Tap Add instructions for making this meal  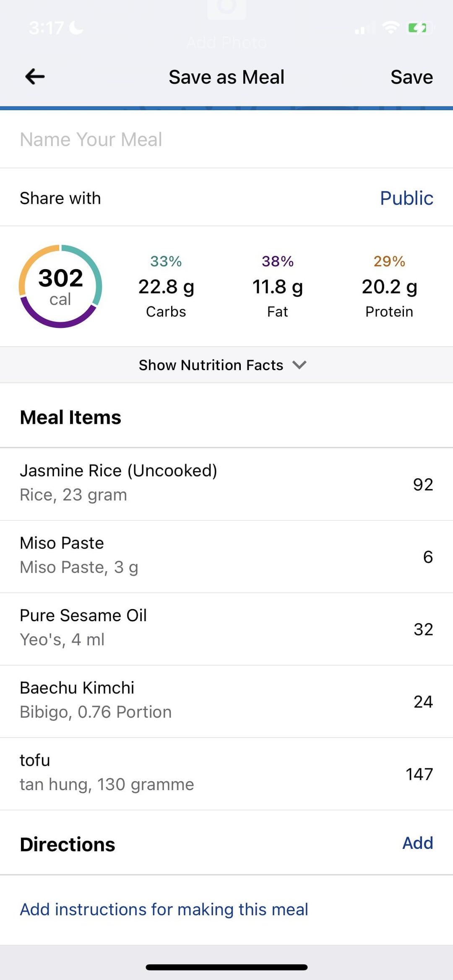pos(164,909)
